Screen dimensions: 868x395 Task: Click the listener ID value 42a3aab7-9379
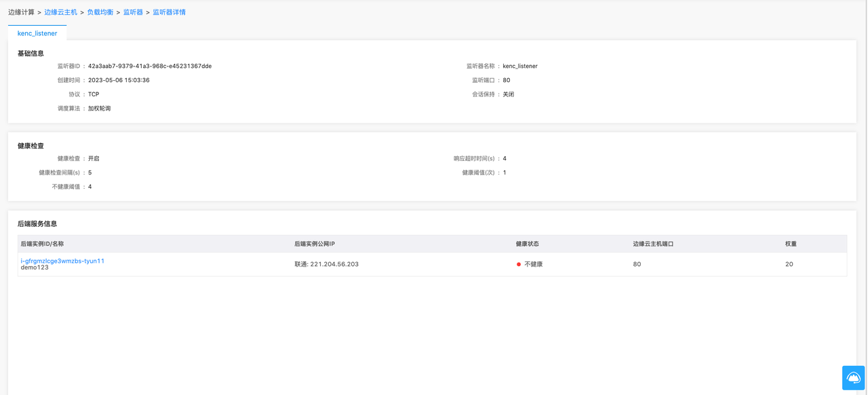point(150,67)
